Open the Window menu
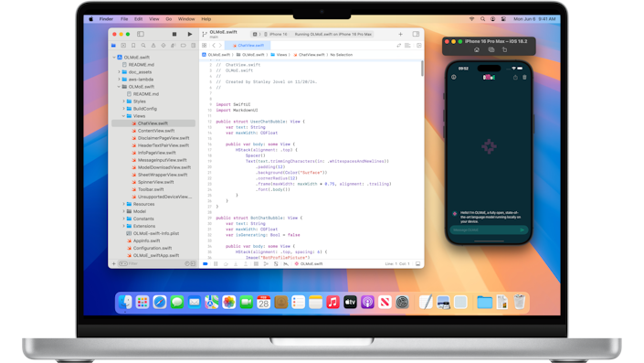Screen dimensions: 644x363 186,19
